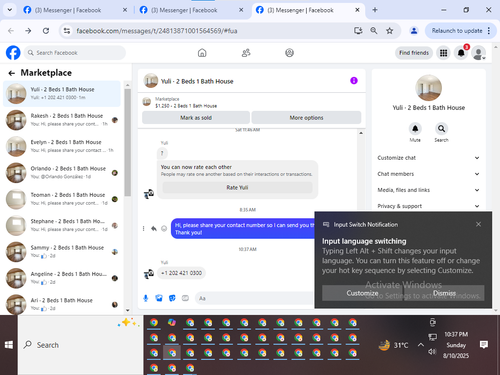
Task: Open Angeline - 2 Beds 1 Bath chat
Action: coord(62,278)
